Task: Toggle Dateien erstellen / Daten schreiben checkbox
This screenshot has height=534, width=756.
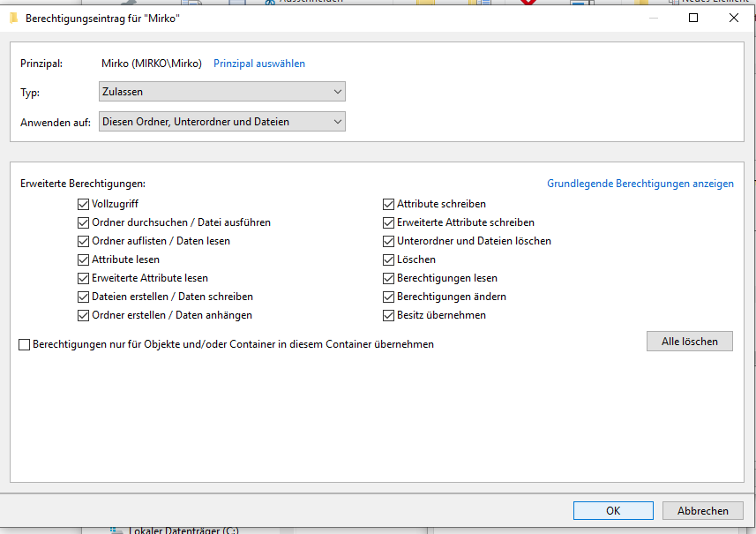Action: [x=84, y=297]
